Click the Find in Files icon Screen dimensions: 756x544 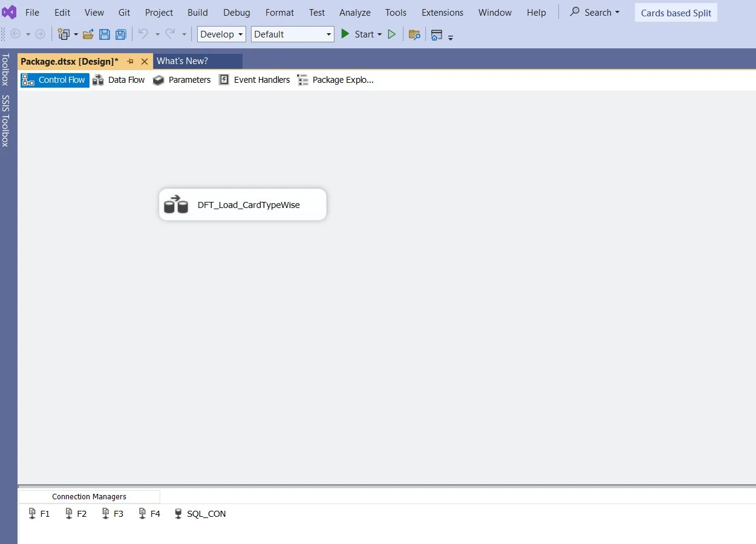[x=414, y=34]
